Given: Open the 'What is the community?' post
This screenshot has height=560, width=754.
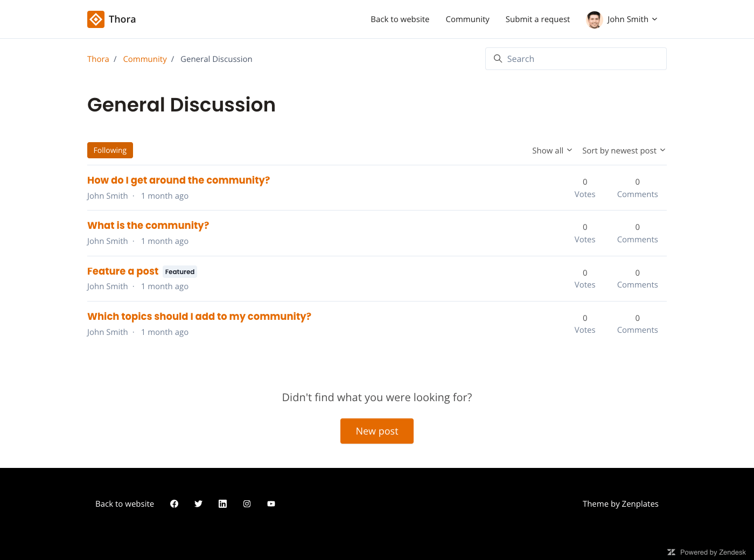Looking at the screenshot, I should pyautogui.click(x=148, y=226).
